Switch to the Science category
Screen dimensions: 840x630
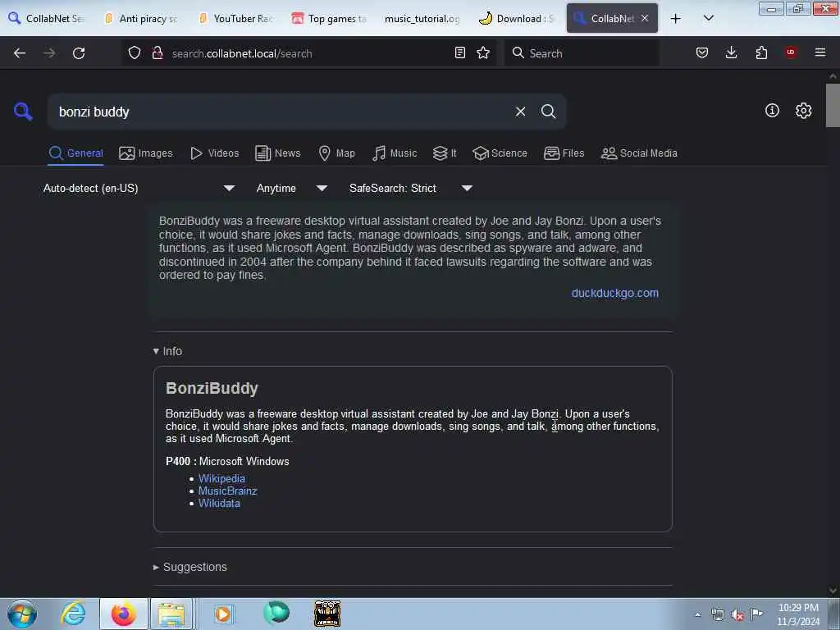tap(500, 153)
